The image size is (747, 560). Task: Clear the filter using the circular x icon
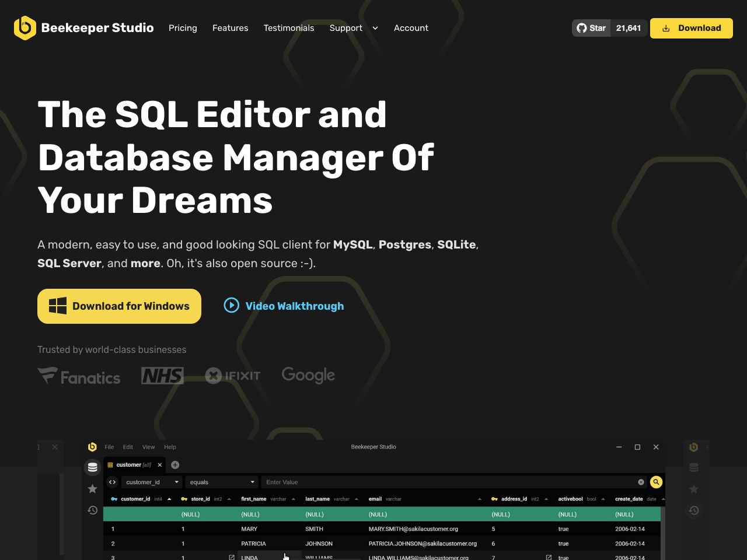[641, 482]
